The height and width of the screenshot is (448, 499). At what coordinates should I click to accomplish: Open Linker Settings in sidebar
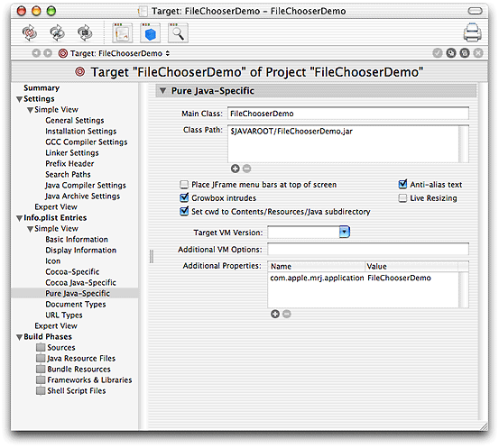click(72, 152)
